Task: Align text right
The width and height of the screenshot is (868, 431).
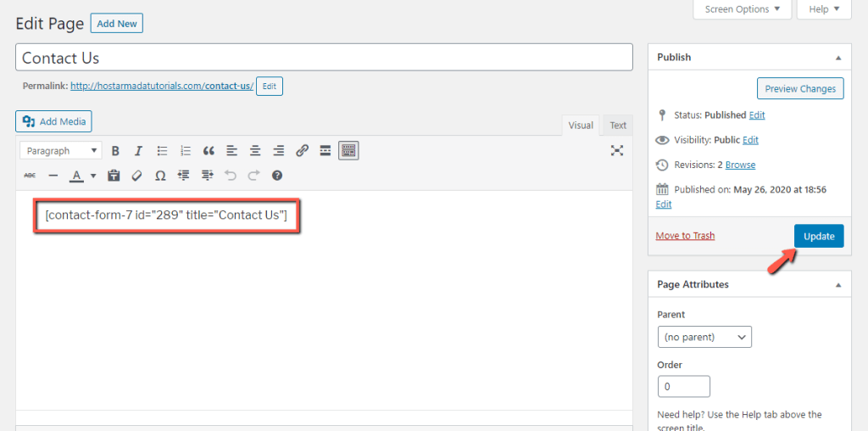Action: click(278, 151)
